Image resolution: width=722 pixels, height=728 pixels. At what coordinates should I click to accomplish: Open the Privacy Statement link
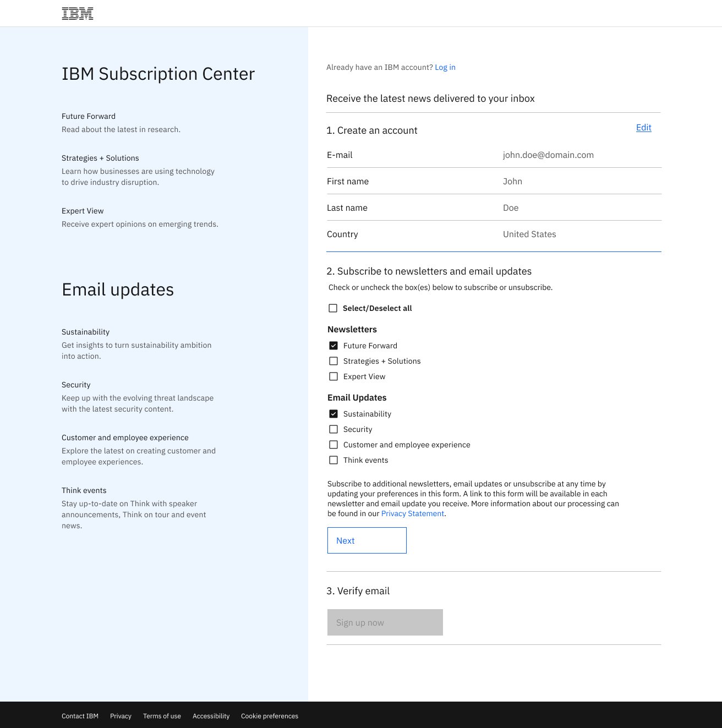413,513
